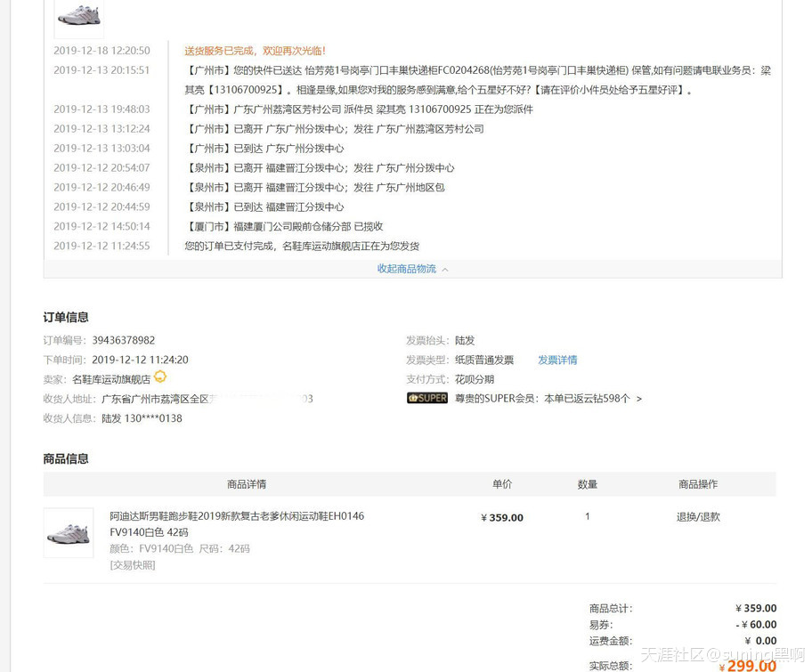Collapse logistics via 收起商品物流 link
This screenshot has height=672, width=812.
tap(412, 269)
